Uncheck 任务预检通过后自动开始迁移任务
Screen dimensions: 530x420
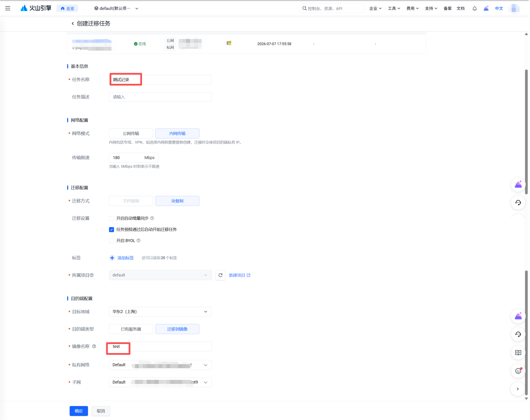tap(111, 230)
